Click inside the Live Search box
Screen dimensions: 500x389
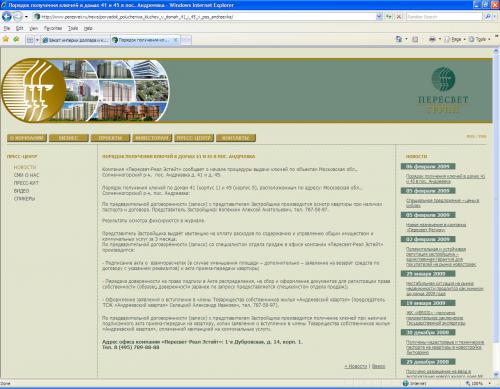444,16
